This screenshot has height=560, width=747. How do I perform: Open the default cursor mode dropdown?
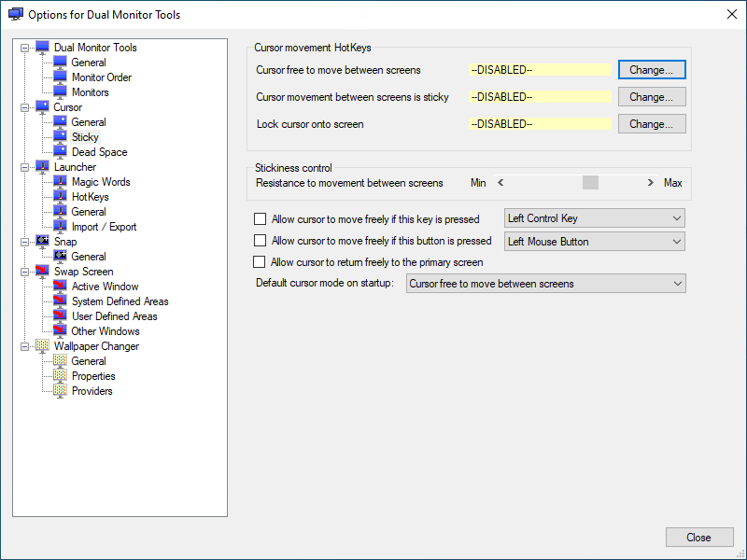pos(546,284)
